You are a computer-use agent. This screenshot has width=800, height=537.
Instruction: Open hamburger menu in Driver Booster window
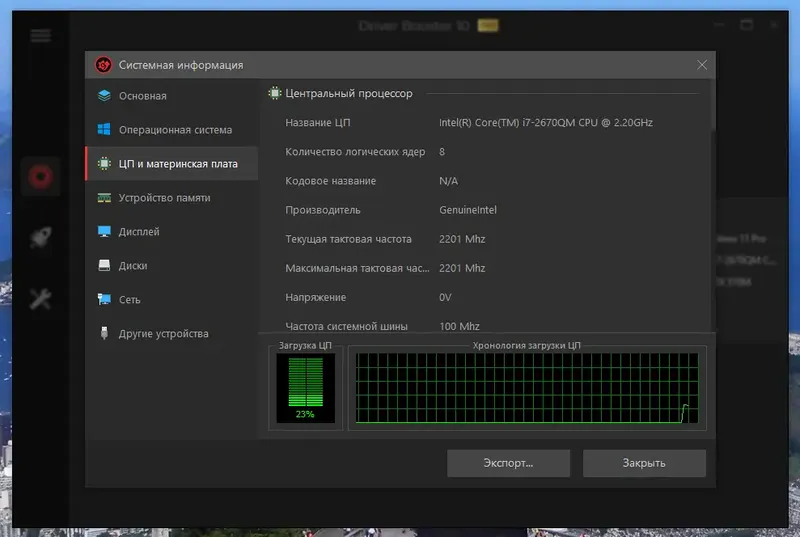coord(41,35)
